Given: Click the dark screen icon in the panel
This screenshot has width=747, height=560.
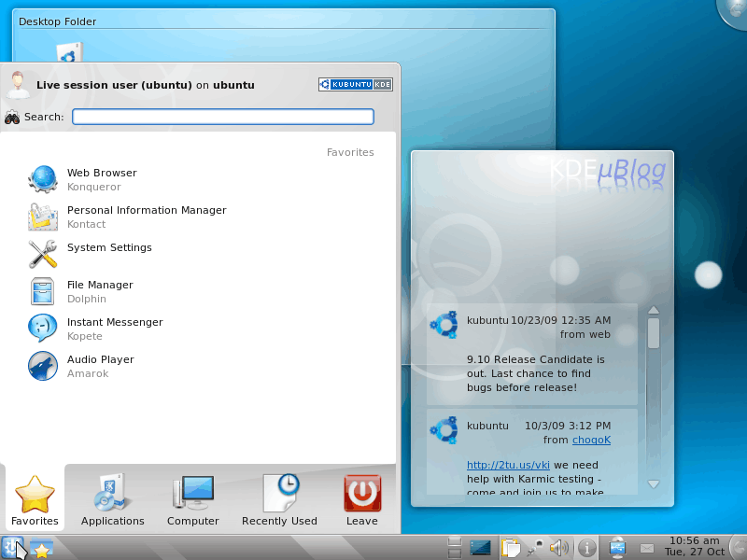Looking at the screenshot, I should click(x=480, y=548).
